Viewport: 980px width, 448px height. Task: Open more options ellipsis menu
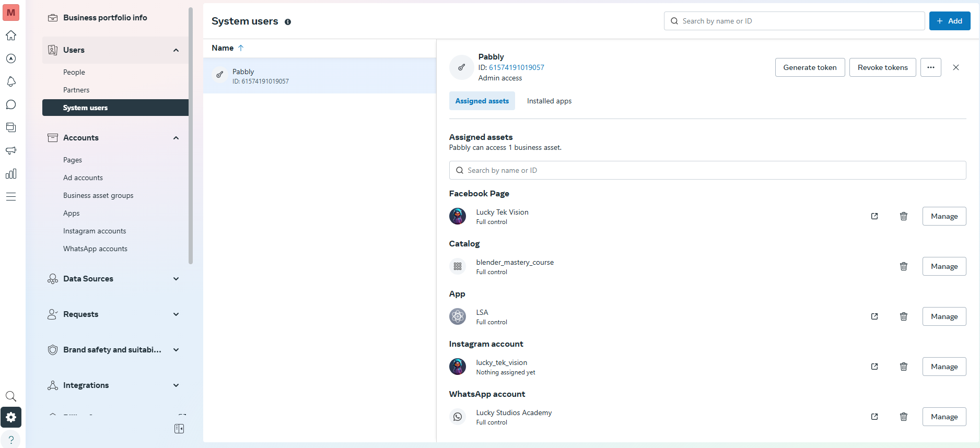tap(931, 67)
